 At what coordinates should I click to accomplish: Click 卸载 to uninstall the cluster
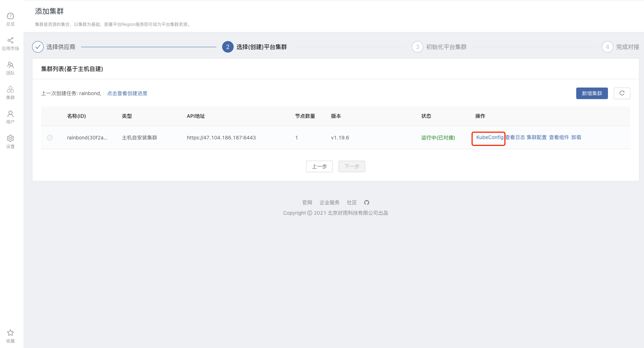click(576, 137)
